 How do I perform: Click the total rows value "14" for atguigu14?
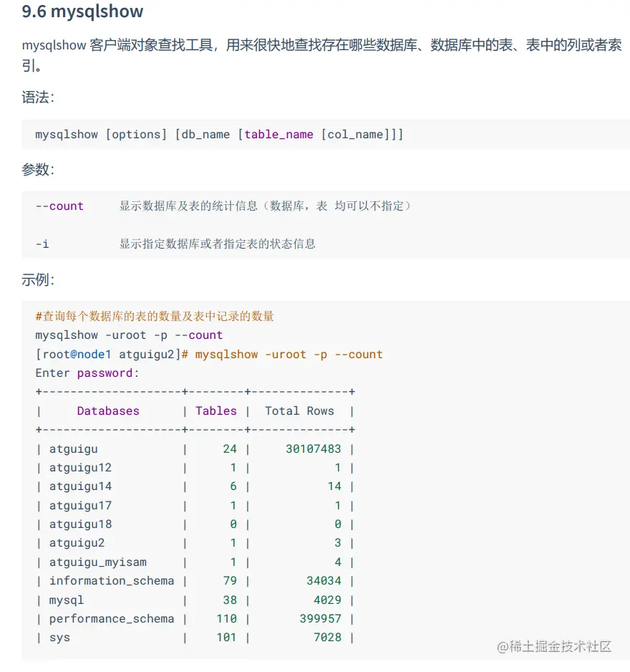(x=334, y=486)
